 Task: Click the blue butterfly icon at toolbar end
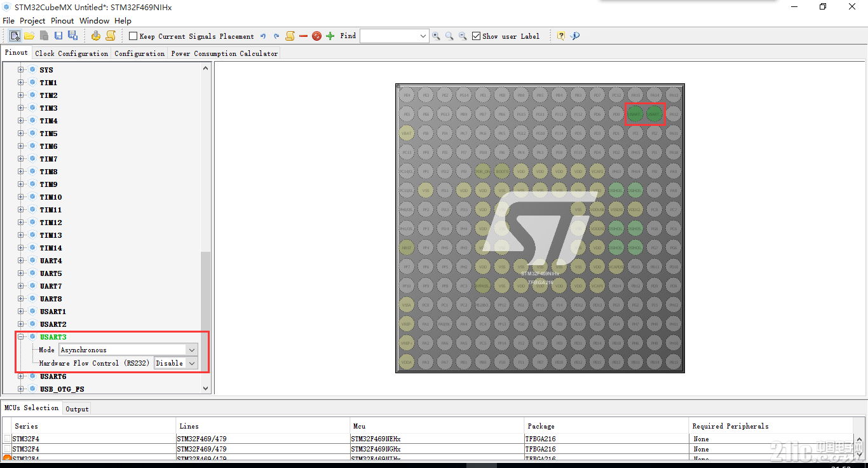[x=575, y=36]
